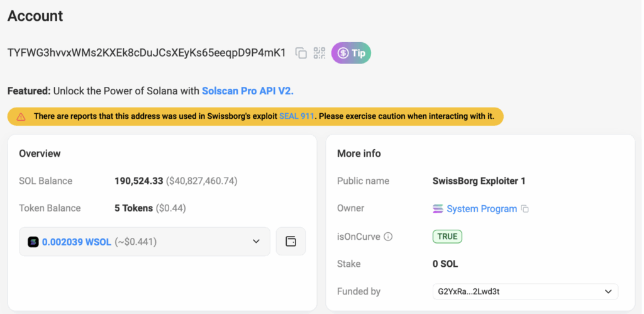Click the Token Balance label
644x314 pixels.
point(50,208)
